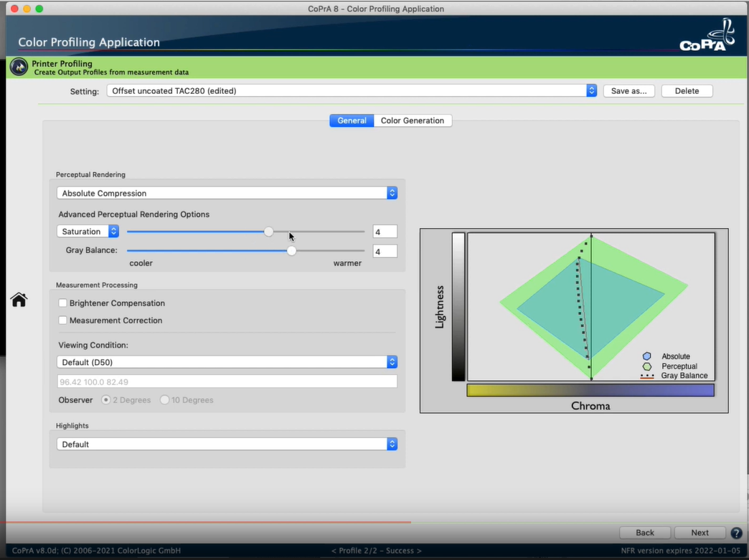Go Back to previous step
749x560 pixels.
click(645, 533)
